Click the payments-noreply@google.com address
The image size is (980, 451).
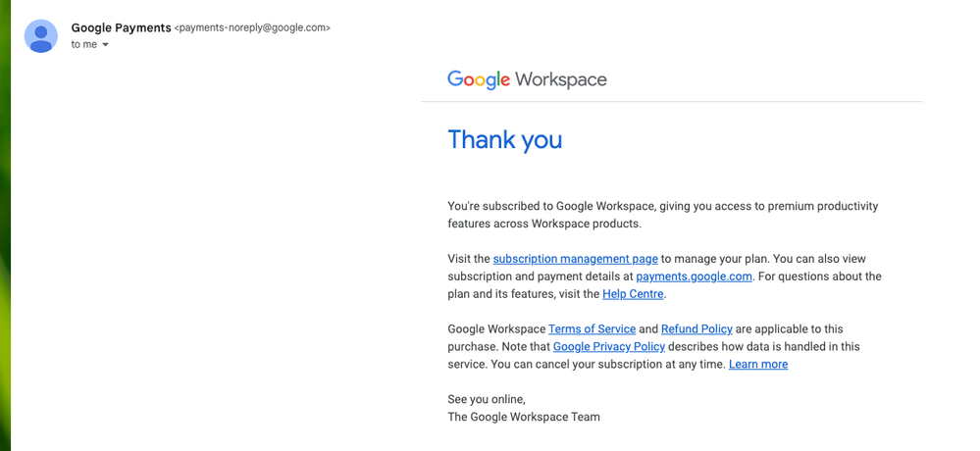pos(252,27)
